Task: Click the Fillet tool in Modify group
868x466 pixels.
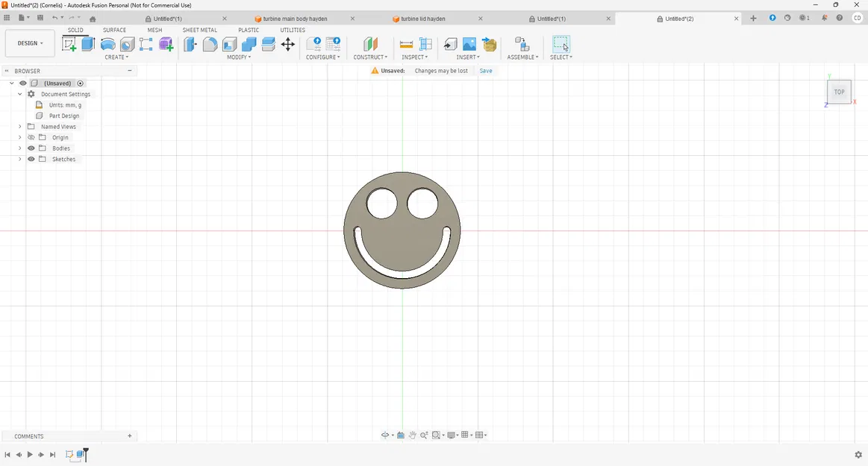Action: pyautogui.click(x=210, y=44)
